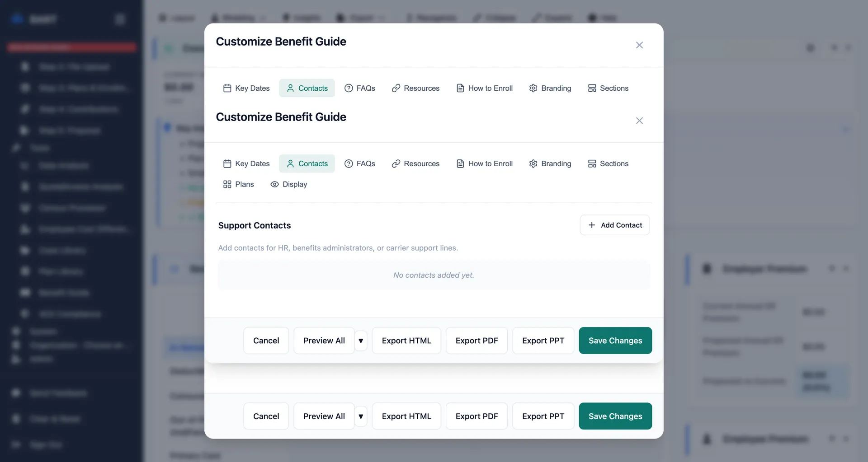
Task: Expand the Preview All dropdown arrow
Action: [361, 416]
